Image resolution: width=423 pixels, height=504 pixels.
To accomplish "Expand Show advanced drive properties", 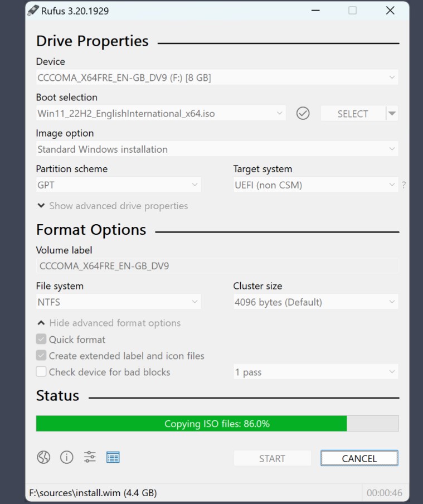I will tap(113, 206).
